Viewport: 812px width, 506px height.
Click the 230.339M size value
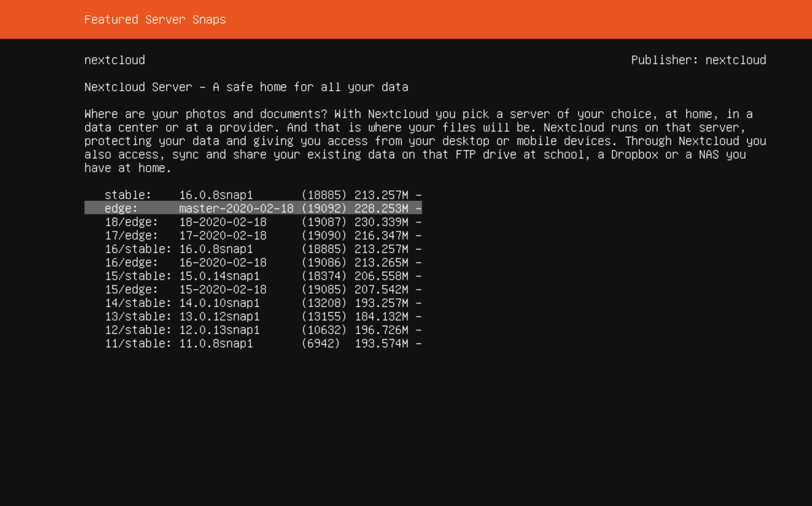381,222
